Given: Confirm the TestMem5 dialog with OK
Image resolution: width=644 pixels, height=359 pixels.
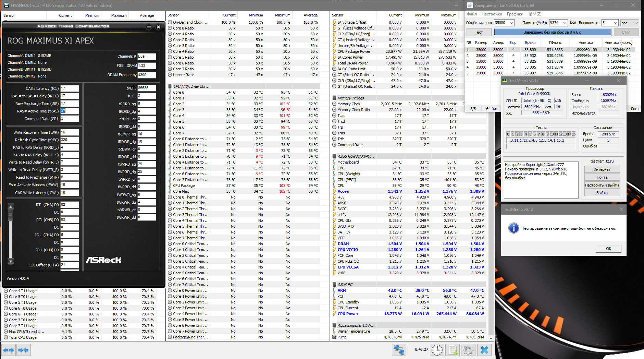Looking at the screenshot, I should [x=608, y=249].
